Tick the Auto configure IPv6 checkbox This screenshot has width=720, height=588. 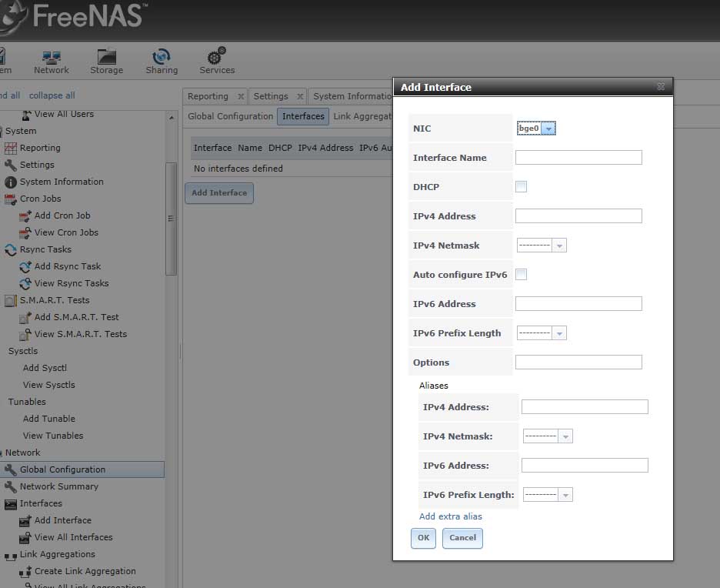[x=522, y=275]
